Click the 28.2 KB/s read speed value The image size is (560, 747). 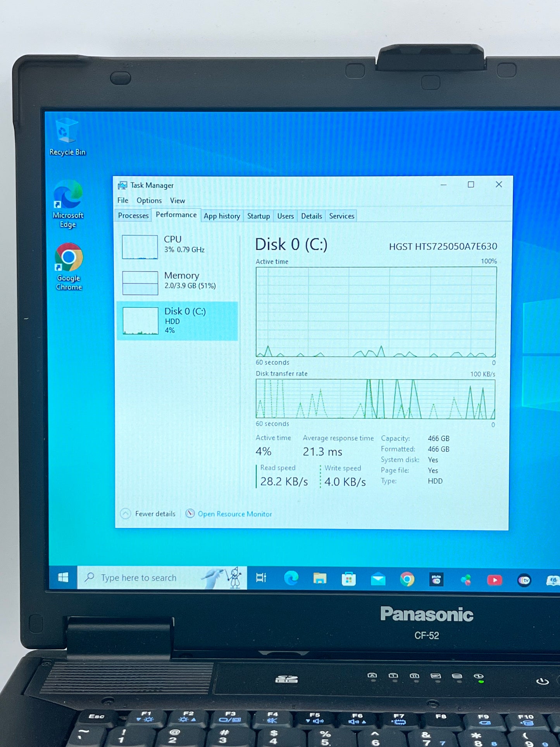(284, 481)
